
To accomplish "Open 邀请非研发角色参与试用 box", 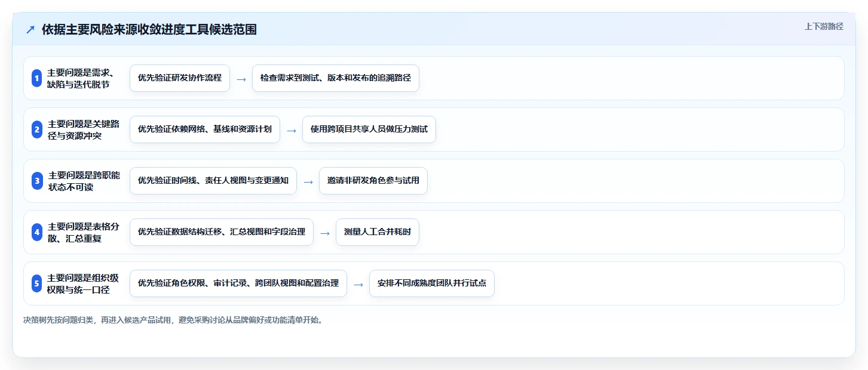I will pos(373,181).
